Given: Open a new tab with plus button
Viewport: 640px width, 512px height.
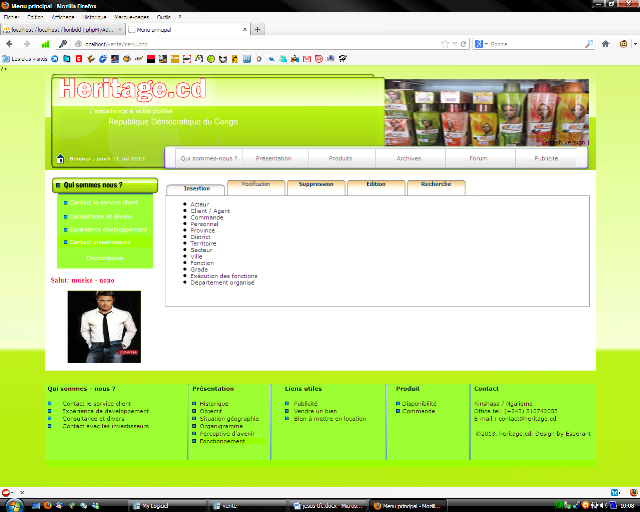Looking at the screenshot, I should (257, 29).
